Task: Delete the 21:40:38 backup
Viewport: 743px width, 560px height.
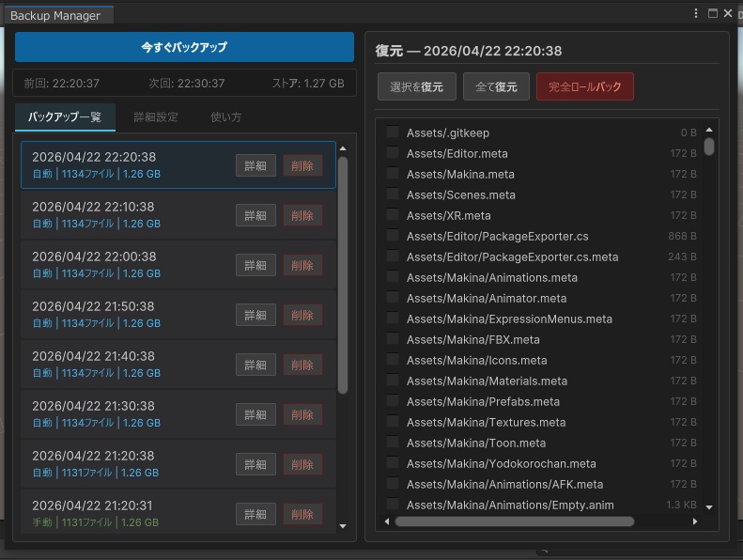Action: point(302,365)
